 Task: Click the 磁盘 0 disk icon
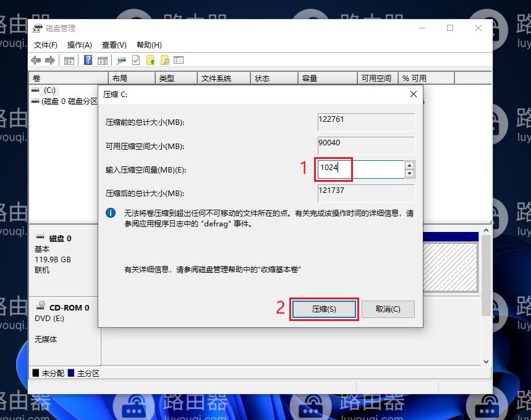coord(40,237)
